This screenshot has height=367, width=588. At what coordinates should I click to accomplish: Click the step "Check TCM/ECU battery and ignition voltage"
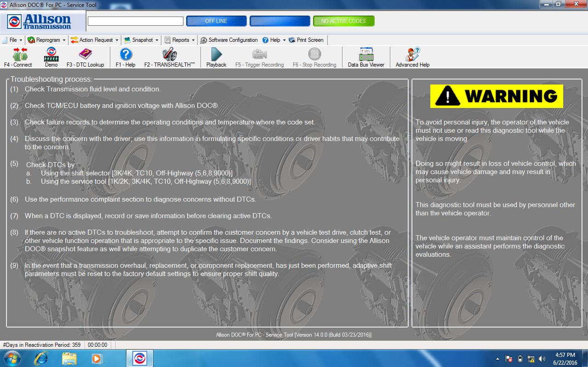tap(122, 106)
